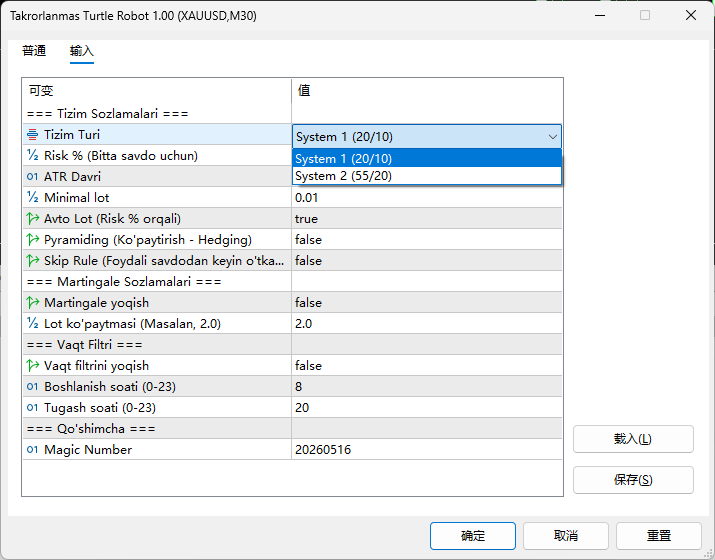715x560 pixels.
Task: Load a preset with 载入(L) button
Action: (x=633, y=439)
